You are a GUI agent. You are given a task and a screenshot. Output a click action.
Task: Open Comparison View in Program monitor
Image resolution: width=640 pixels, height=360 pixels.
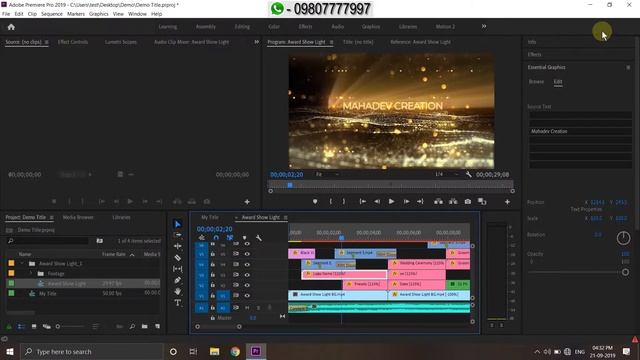coord(482,202)
